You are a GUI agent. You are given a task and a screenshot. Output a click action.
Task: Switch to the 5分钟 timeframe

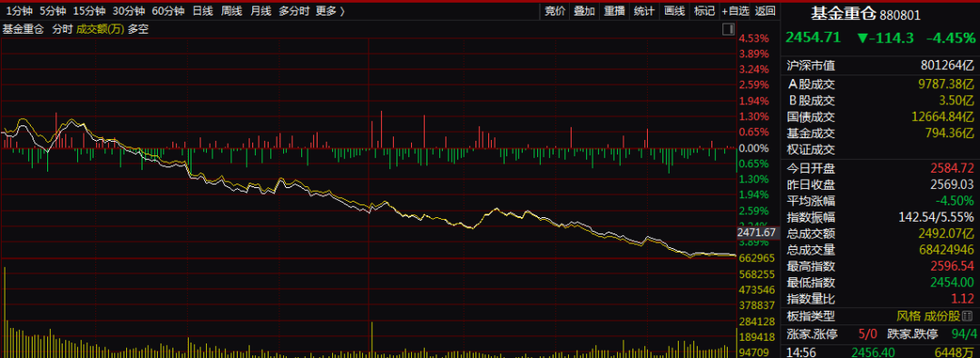53,11
